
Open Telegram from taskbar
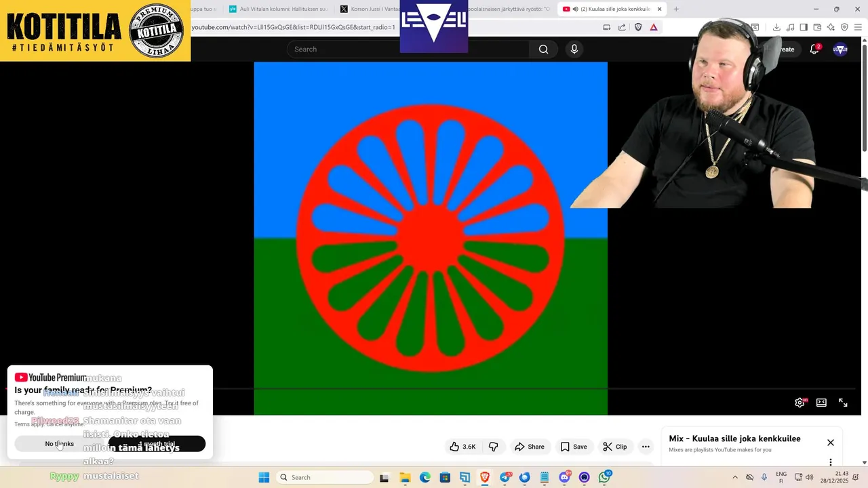tap(505, 477)
